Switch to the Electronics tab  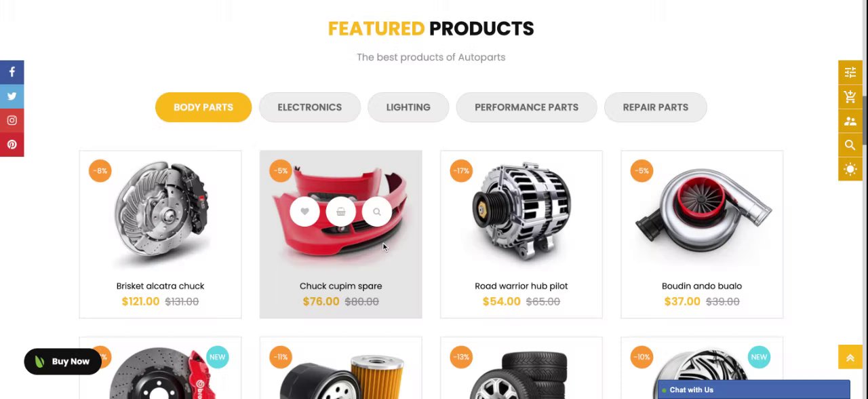click(309, 107)
